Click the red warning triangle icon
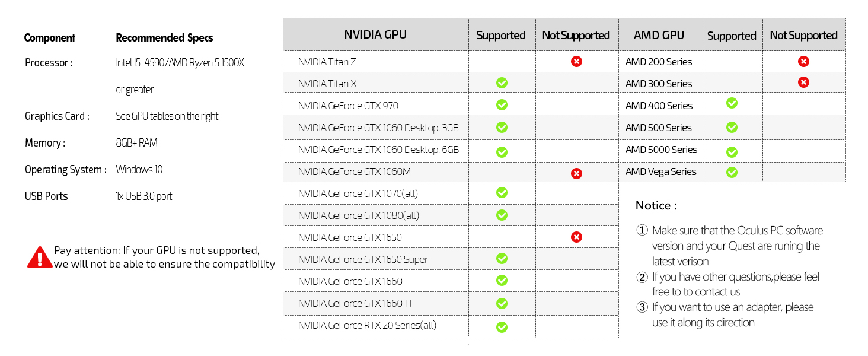The image size is (868, 356). pos(40,258)
